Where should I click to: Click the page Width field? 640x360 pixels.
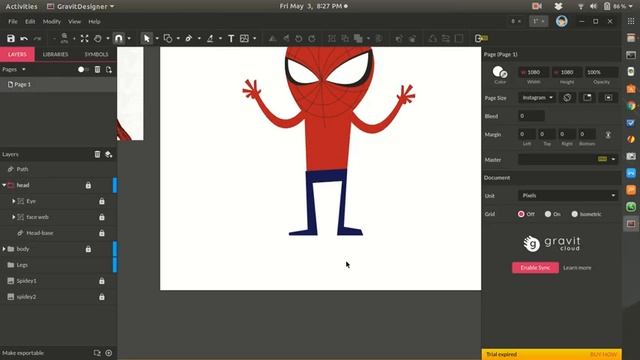pyautogui.click(x=533, y=72)
